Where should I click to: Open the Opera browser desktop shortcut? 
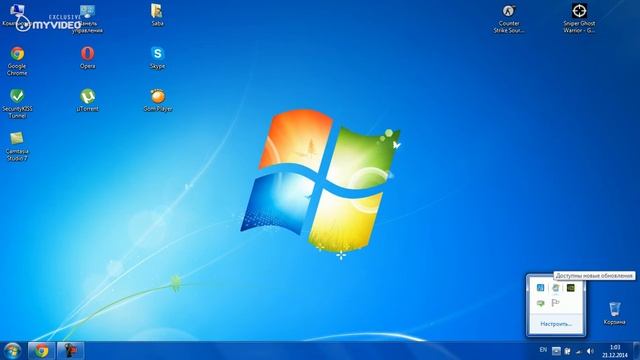(87, 58)
